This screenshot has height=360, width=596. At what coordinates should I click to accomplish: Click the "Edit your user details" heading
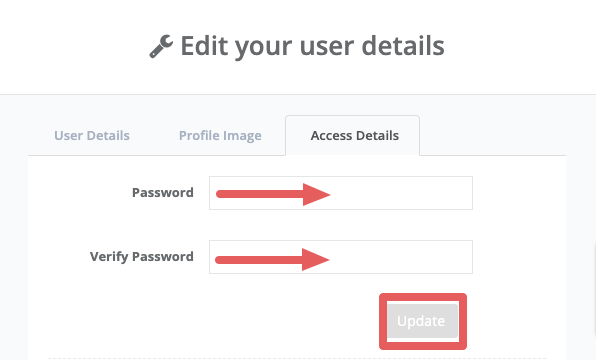(x=312, y=46)
